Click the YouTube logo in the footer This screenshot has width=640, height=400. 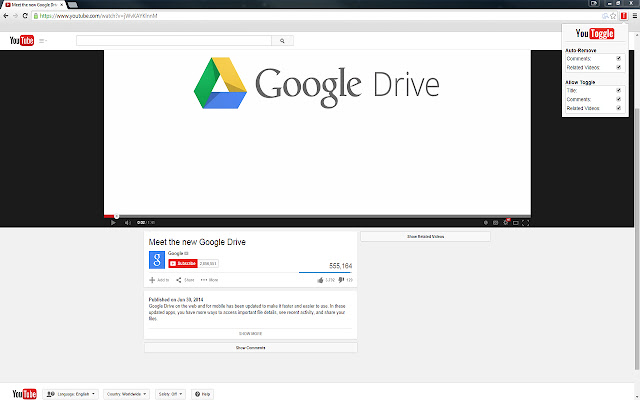click(x=24, y=393)
